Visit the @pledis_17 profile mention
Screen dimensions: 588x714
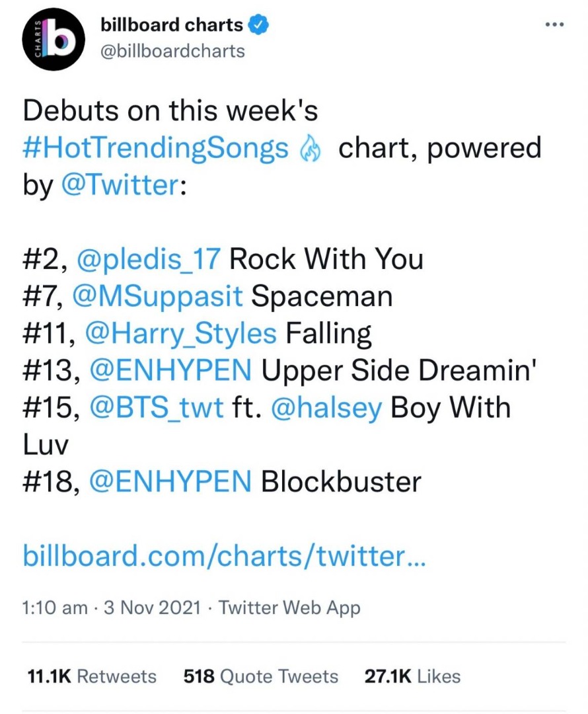[x=148, y=259]
